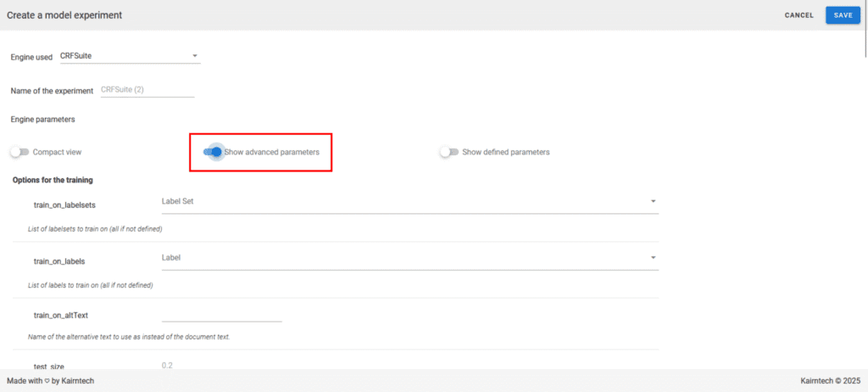Click the Compact view label text
The height and width of the screenshot is (392, 868).
point(57,152)
